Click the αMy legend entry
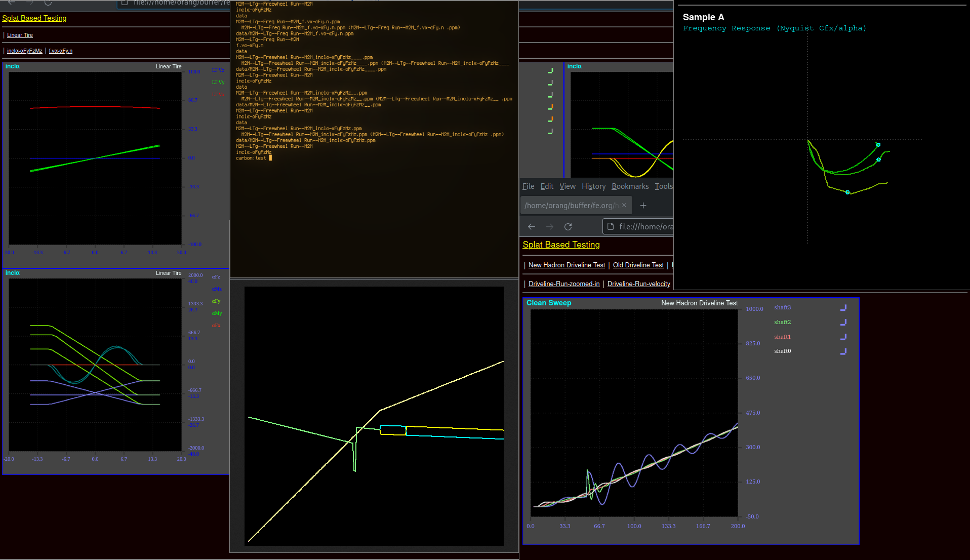970x560 pixels. coord(217,313)
